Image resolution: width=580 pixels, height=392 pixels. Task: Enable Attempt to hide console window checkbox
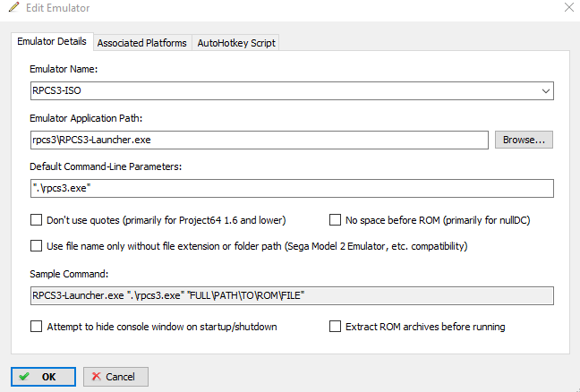tap(36, 327)
